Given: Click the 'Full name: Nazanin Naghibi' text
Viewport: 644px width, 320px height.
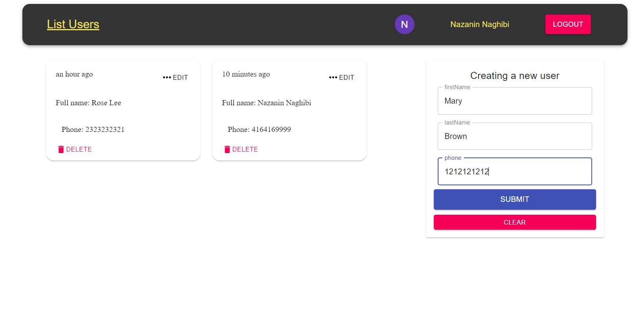Looking at the screenshot, I should [x=266, y=103].
